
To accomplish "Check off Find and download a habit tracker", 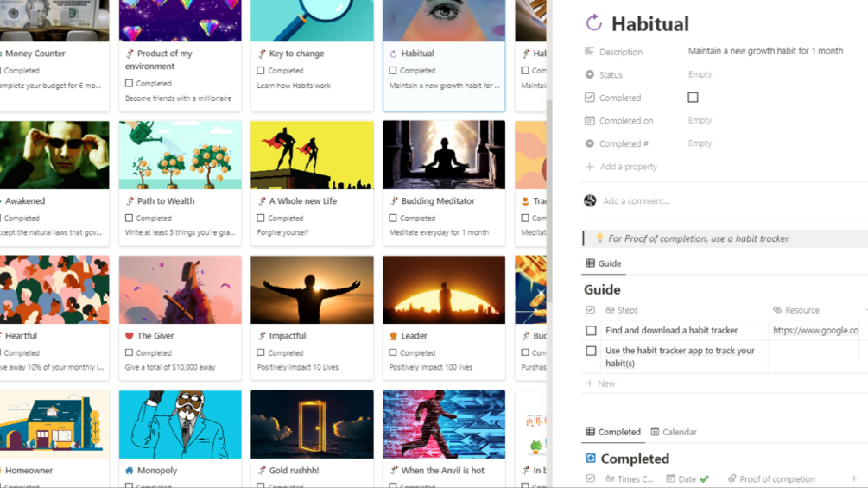I will pos(592,330).
